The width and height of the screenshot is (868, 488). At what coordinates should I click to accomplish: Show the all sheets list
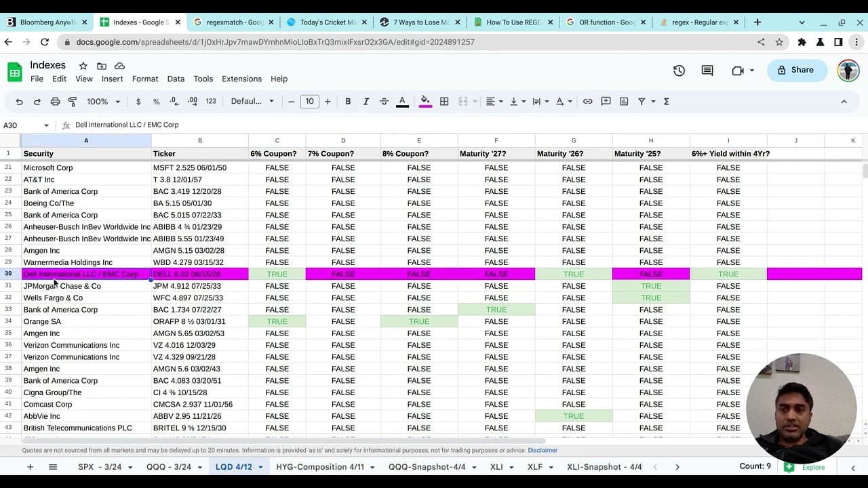click(53, 467)
